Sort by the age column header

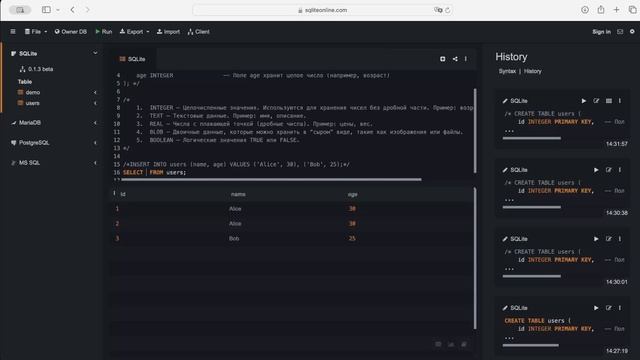[352, 194]
